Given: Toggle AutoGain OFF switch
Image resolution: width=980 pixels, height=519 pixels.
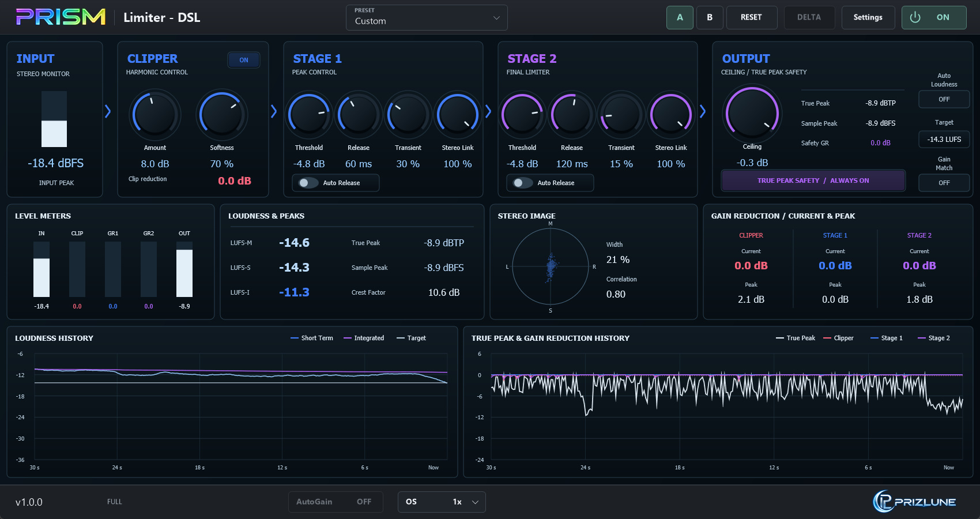Looking at the screenshot, I should point(336,502).
